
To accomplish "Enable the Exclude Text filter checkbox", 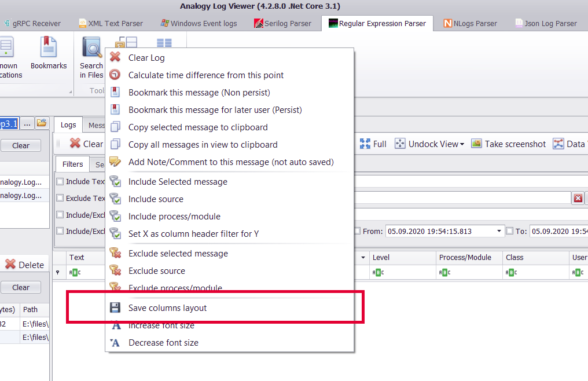I will click(x=61, y=197).
